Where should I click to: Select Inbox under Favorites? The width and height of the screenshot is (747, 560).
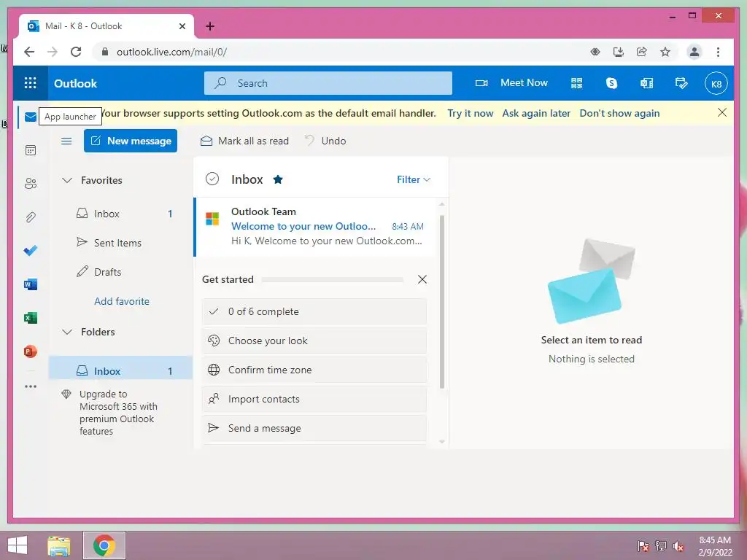pos(122,214)
